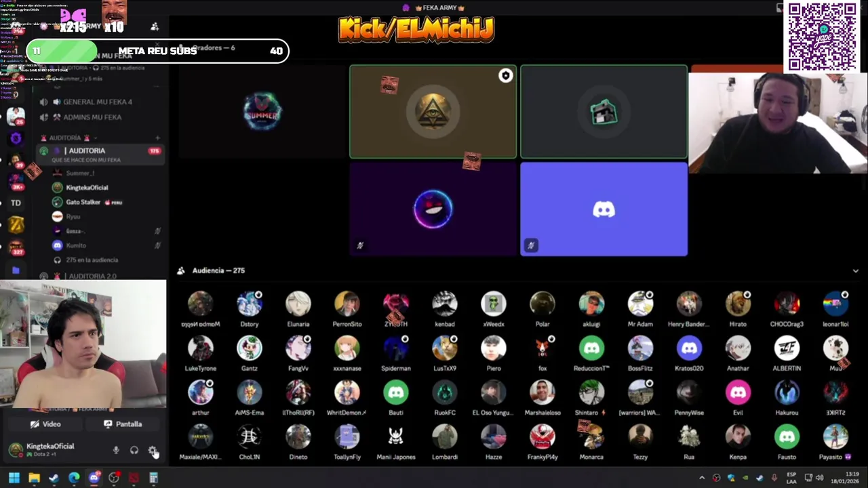This screenshot has width=868, height=488.
Task: Open audience member PennyWise
Action: click(x=689, y=399)
